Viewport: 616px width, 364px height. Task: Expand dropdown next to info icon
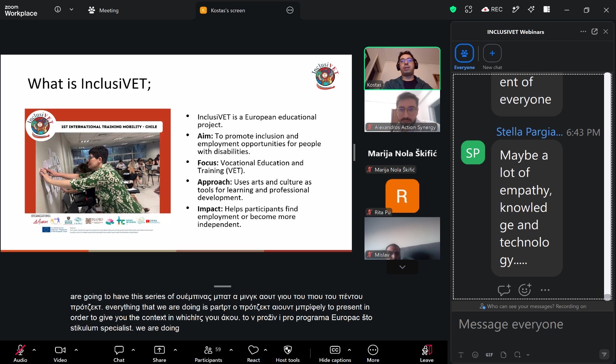[71, 9]
